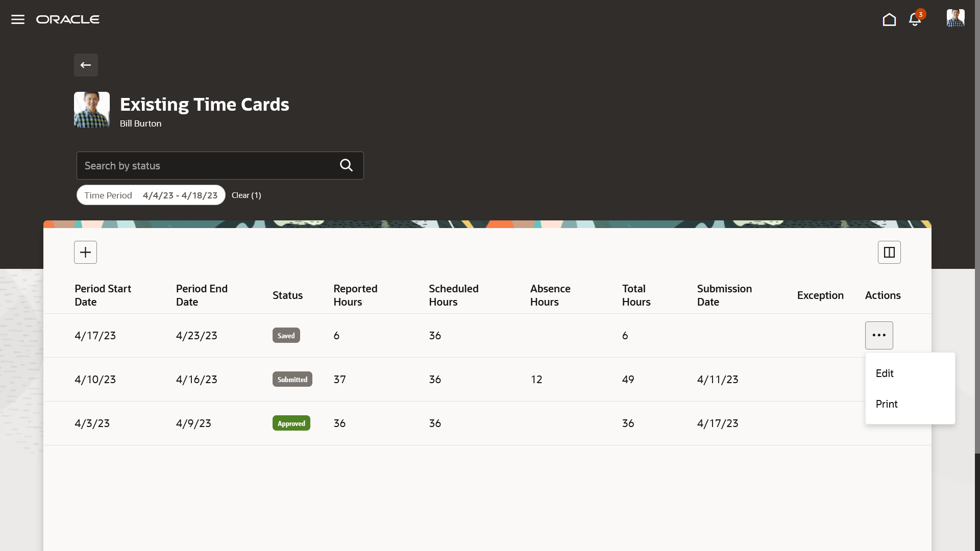The height and width of the screenshot is (551, 980).
Task: Choose Print from the actions menu
Action: tap(887, 404)
